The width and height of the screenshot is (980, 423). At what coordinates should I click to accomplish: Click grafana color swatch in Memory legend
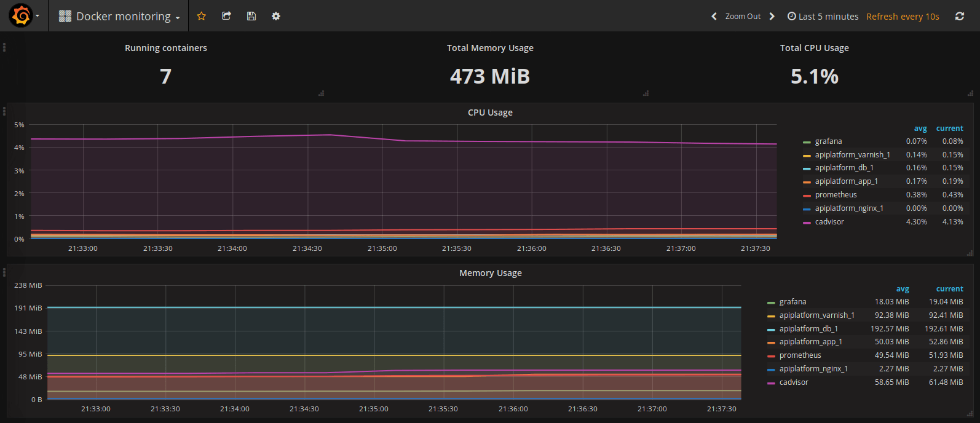pyautogui.click(x=771, y=302)
